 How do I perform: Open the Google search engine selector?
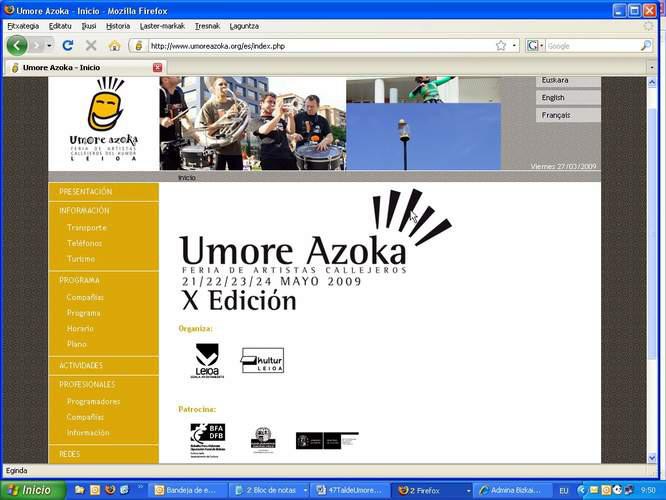tap(535, 45)
